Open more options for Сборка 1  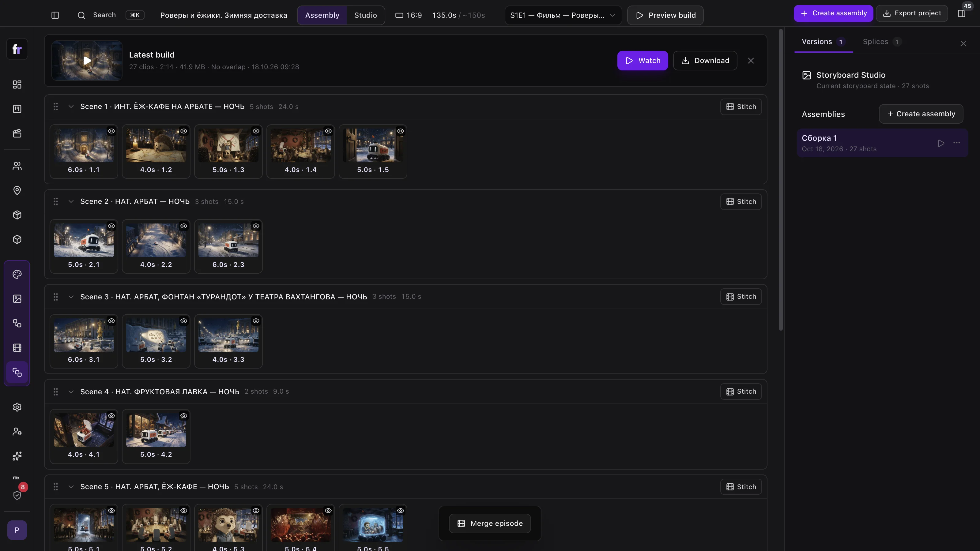(957, 143)
